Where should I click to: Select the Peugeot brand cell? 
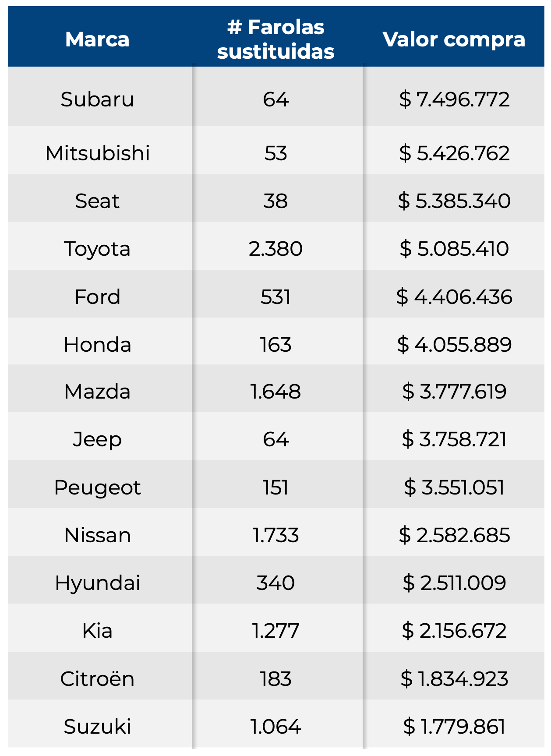click(97, 488)
